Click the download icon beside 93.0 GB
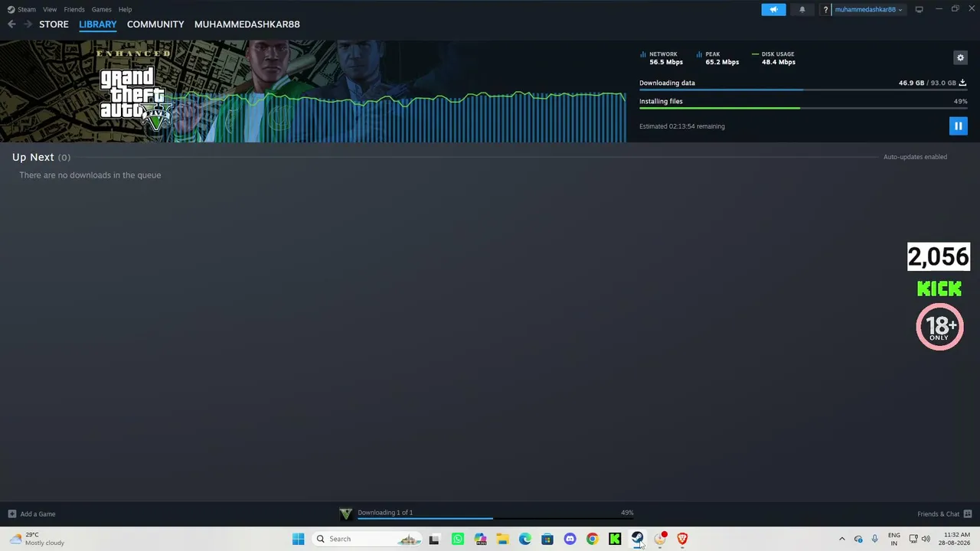Viewport: 980px width, 551px height. pos(962,83)
